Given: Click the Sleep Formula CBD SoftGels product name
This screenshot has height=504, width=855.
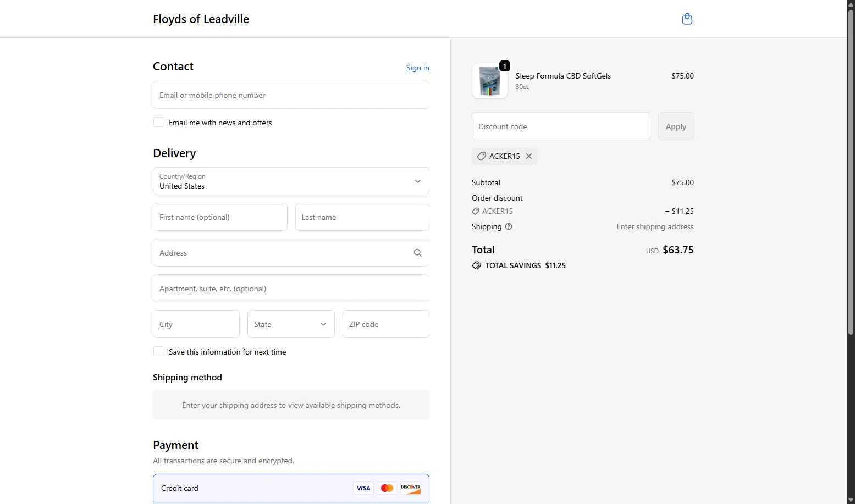Looking at the screenshot, I should [563, 76].
